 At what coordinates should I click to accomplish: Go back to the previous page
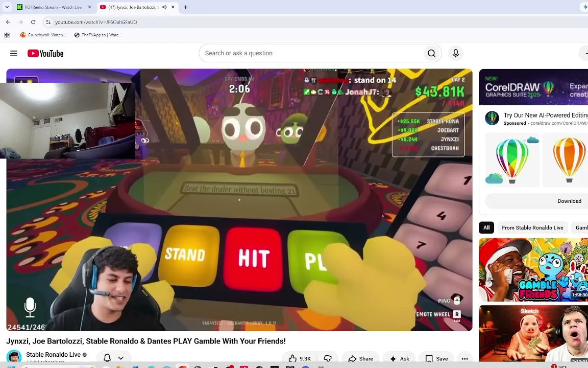click(x=8, y=22)
